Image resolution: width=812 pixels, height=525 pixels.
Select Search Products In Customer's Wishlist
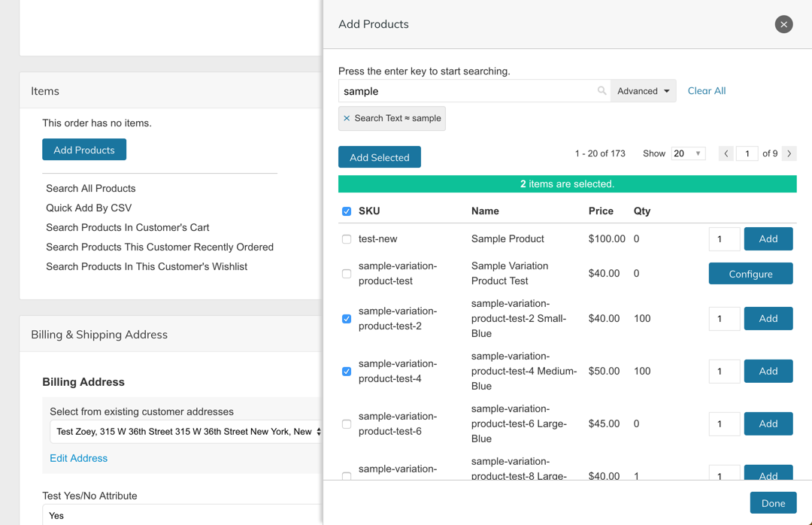[x=147, y=266]
